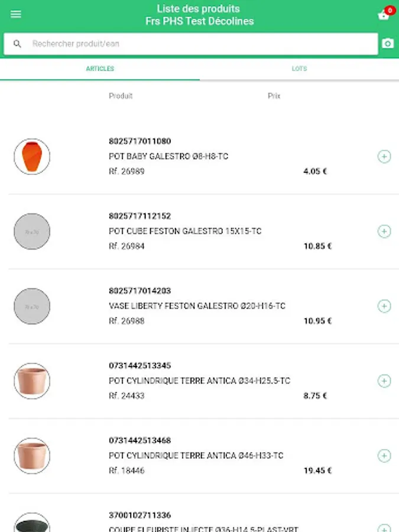Click the Produit column header
Screen dimensions: 399x532
click(x=121, y=96)
